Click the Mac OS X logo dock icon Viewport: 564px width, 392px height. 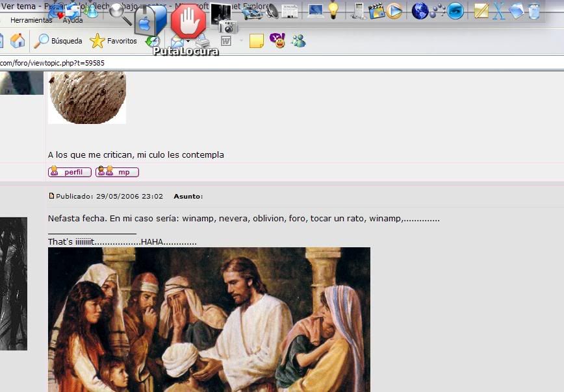pyautogui.click(x=499, y=11)
